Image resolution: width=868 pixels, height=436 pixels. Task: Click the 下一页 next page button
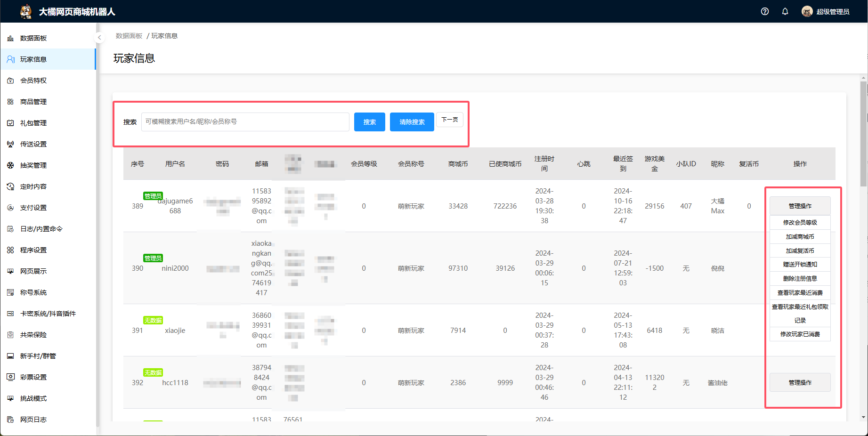click(449, 120)
